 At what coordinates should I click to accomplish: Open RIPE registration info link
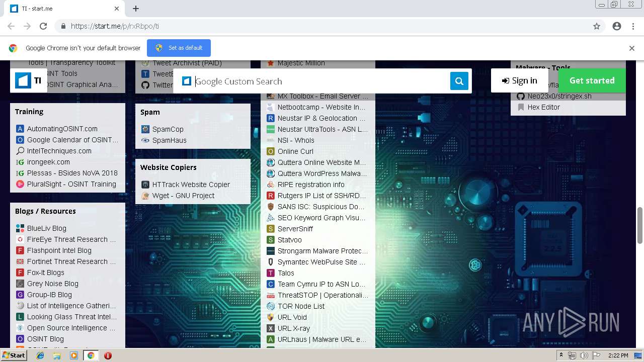pyautogui.click(x=311, y=185)
